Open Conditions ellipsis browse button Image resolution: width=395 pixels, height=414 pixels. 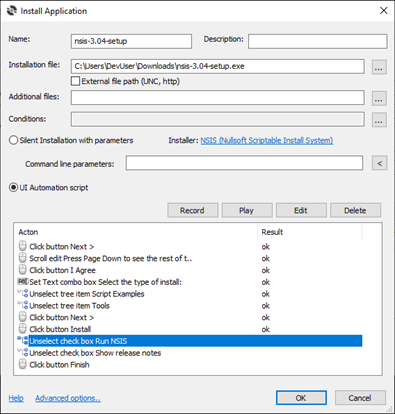379,120
